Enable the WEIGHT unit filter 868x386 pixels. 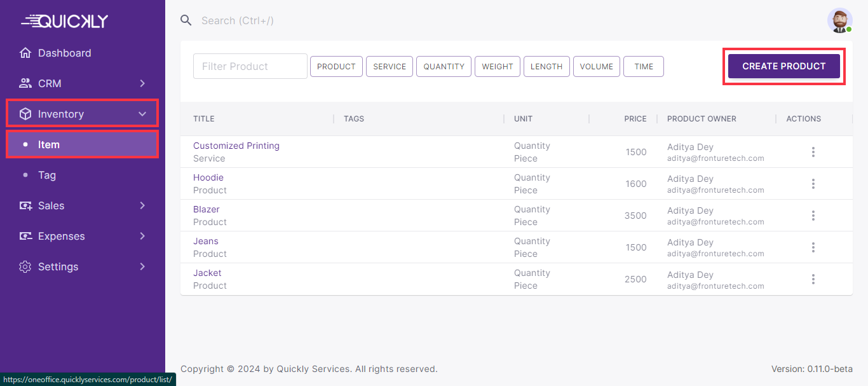[x=497, y=67]
